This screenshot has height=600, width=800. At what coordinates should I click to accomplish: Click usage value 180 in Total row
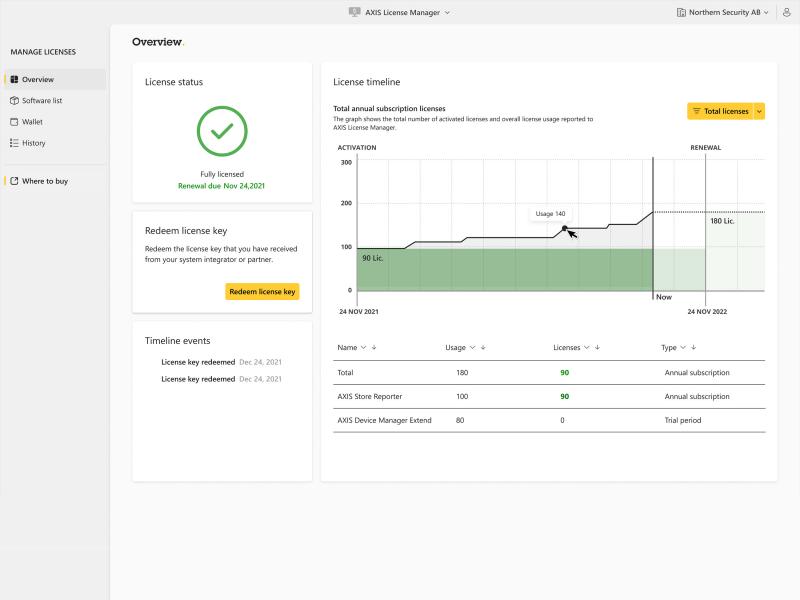[462, 372]
